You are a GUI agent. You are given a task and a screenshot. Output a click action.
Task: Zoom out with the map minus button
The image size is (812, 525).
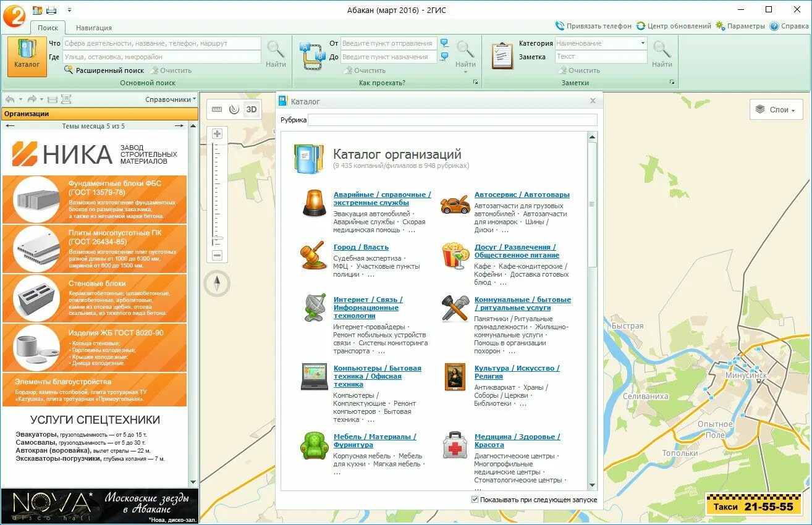coord(217,255)
